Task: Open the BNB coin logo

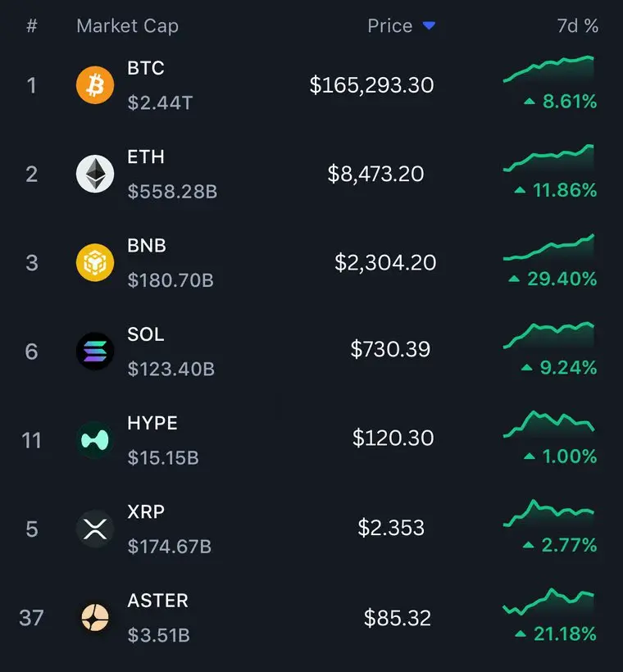Action: click(x=95, y=262)
